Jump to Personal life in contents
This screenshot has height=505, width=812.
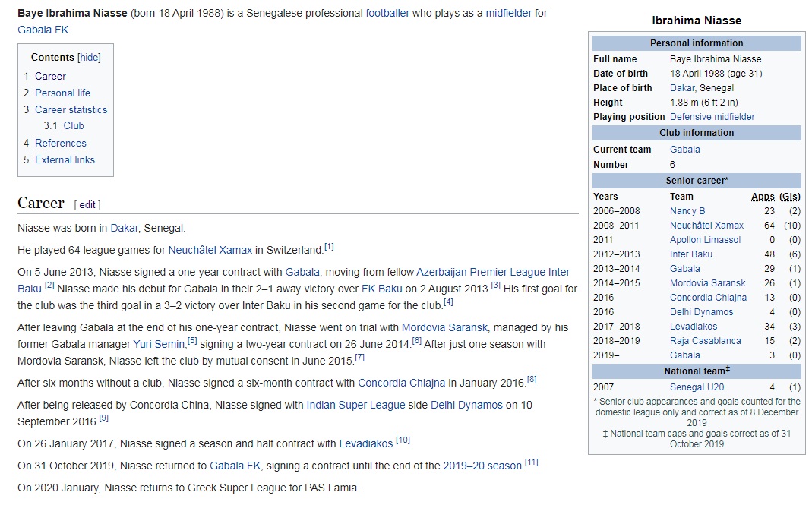tap(62, 93)
